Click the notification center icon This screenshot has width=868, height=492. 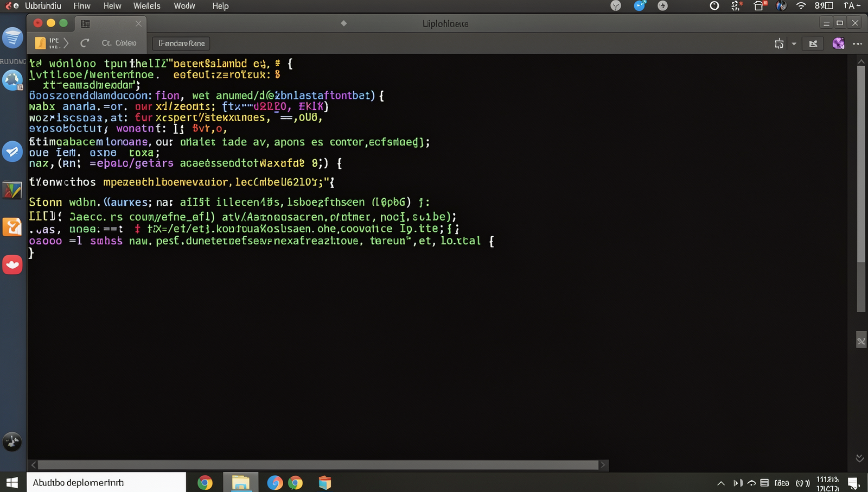click(853, 483)
